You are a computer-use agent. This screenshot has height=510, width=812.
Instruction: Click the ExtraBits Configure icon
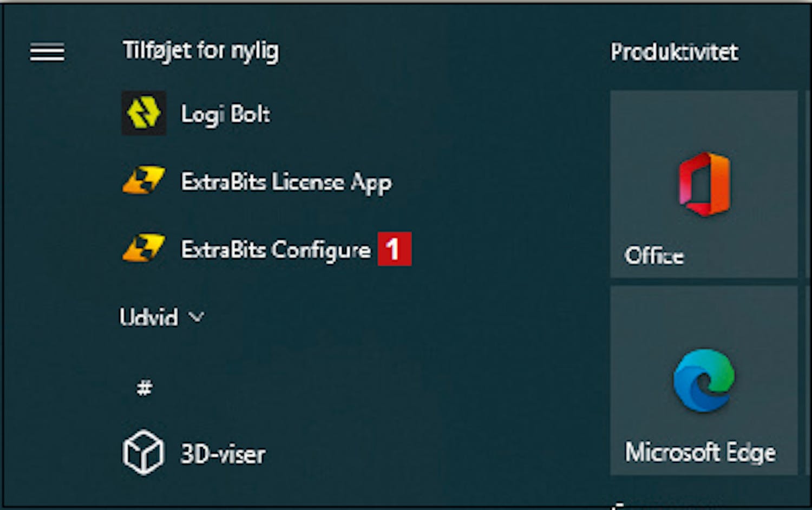tap(143, 248)
